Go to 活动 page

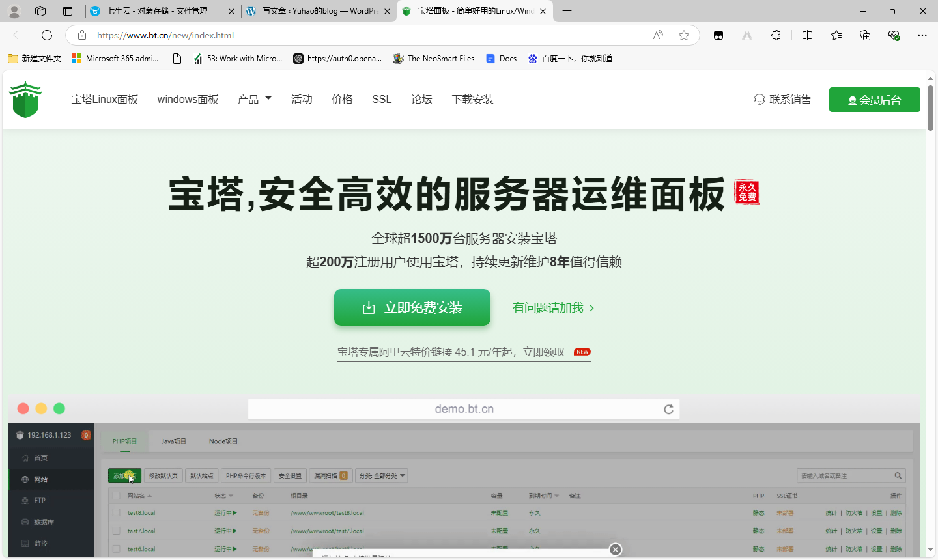coord(302,100)
